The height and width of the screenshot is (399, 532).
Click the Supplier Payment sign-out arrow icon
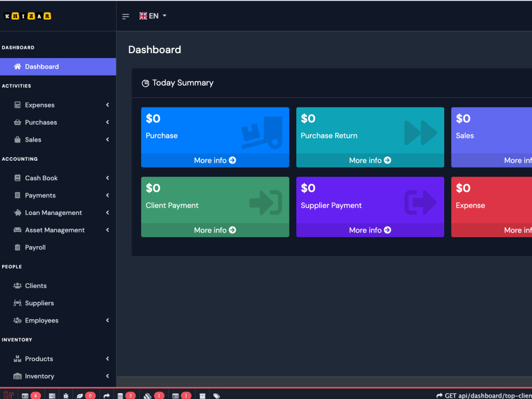(421, 203)
